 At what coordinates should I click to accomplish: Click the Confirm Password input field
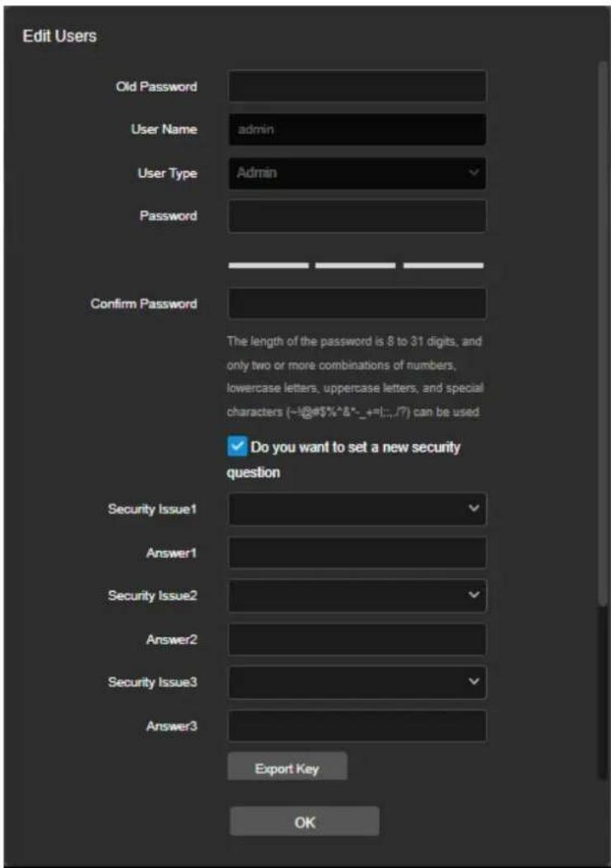click(357, 303)
